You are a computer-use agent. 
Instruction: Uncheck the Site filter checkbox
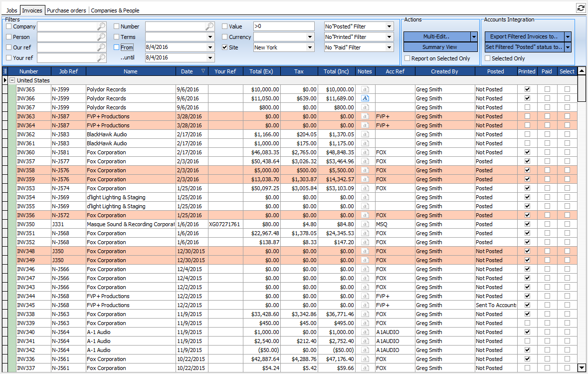pos(225,47)
